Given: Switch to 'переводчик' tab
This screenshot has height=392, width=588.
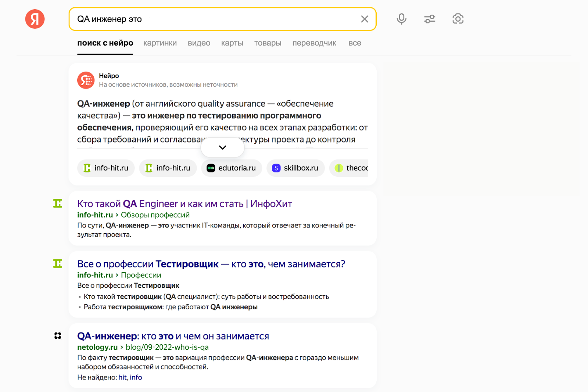Looking at the screenshot, I should coord(314,43).
